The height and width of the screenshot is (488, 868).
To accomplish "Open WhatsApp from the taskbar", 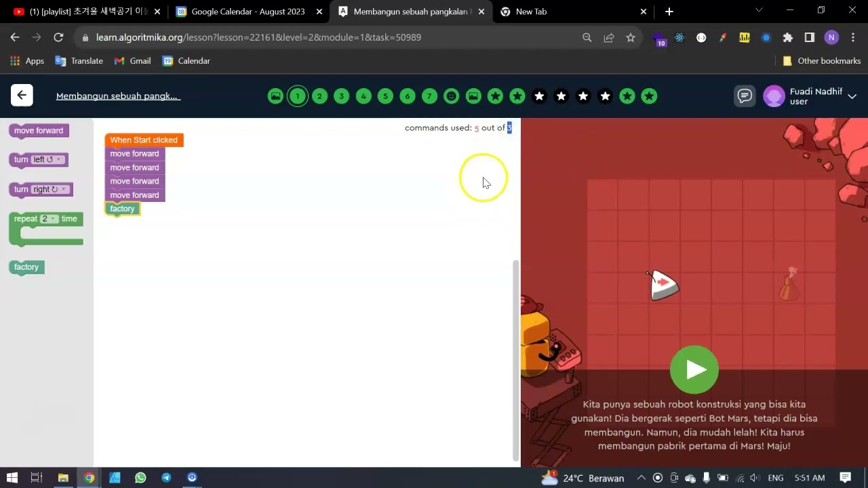I will click(x=140, y=478).
